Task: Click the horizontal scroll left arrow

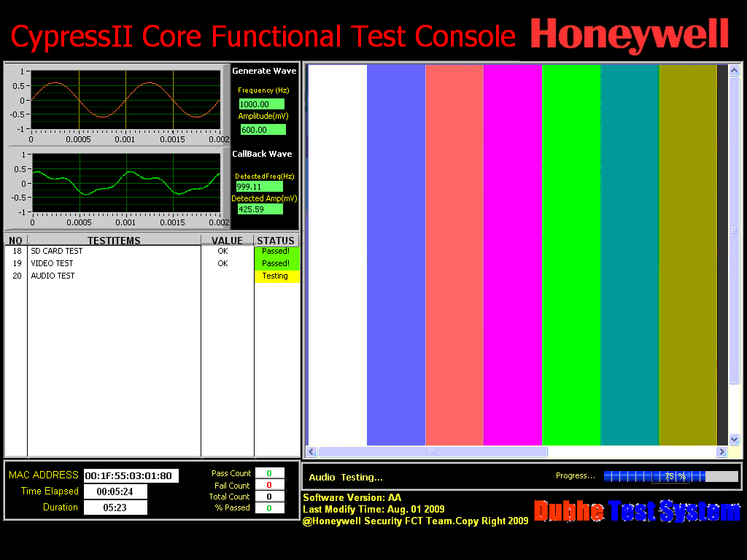Action: coord(311,451)
